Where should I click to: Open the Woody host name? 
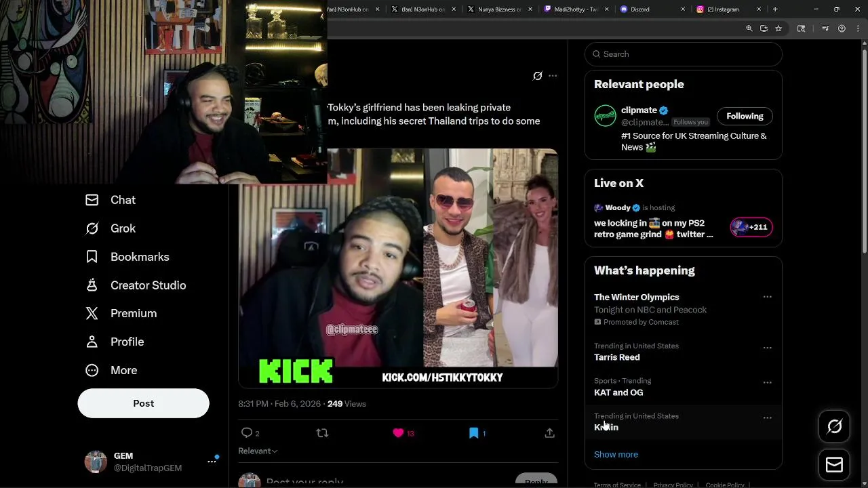(618, 208)
